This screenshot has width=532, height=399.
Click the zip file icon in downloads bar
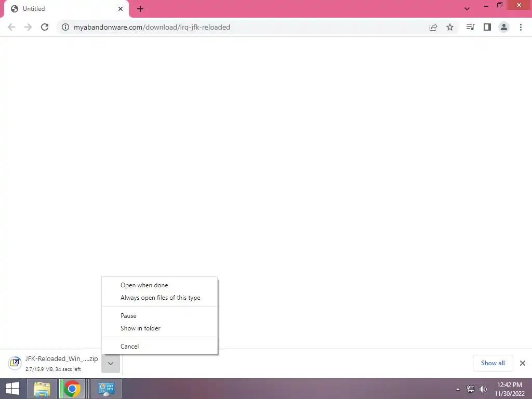click(x=15, y=363)
